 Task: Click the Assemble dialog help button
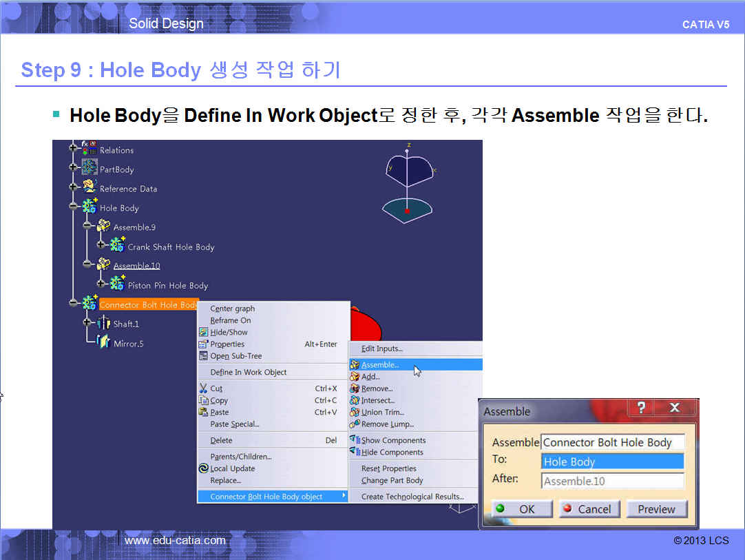click(641, 408)
